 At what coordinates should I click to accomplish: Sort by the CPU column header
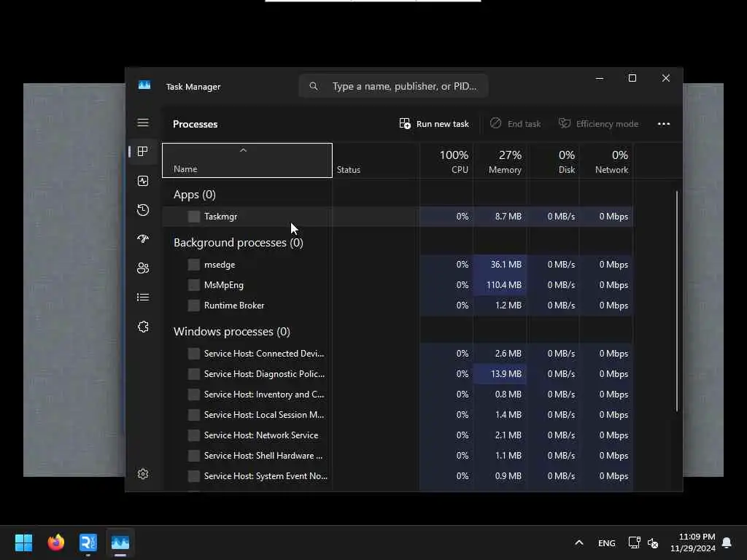[446, 160]
